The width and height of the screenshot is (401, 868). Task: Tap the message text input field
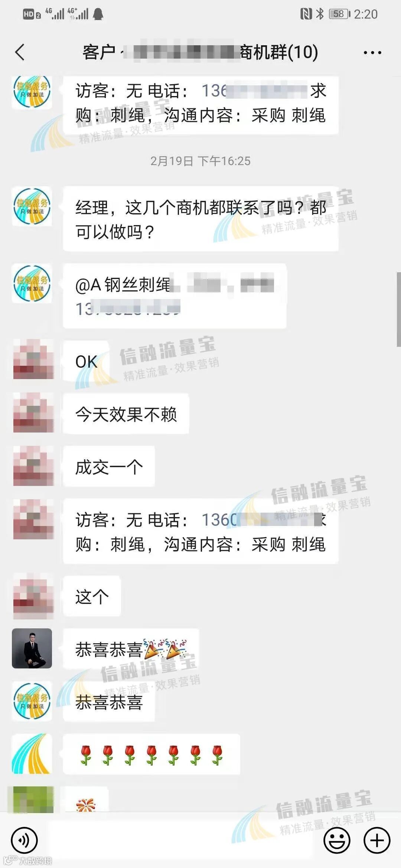180,841
